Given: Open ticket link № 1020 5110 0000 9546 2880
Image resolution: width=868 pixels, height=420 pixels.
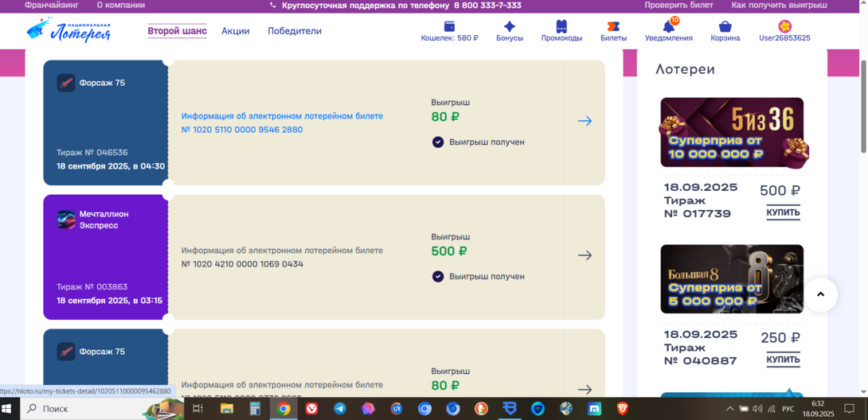Looking at the screenshot, I should coord(242,130).
